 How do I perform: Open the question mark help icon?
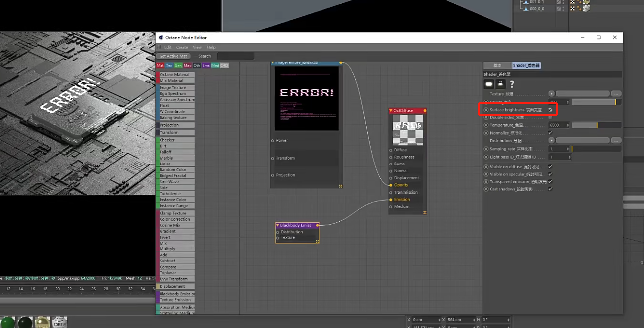[x=512, y=84]
